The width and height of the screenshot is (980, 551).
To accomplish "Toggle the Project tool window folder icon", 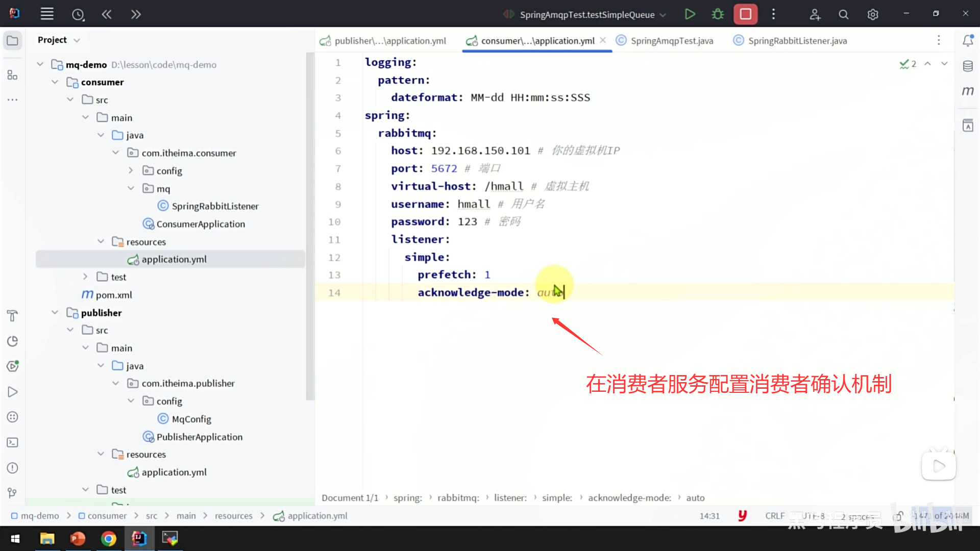I will tap(13, 41).
